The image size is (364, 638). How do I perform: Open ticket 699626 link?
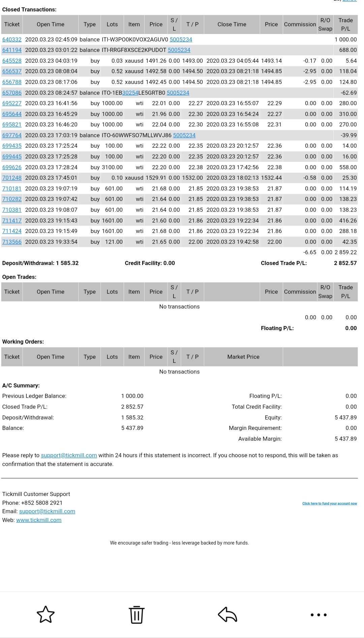tap(12, 167)
